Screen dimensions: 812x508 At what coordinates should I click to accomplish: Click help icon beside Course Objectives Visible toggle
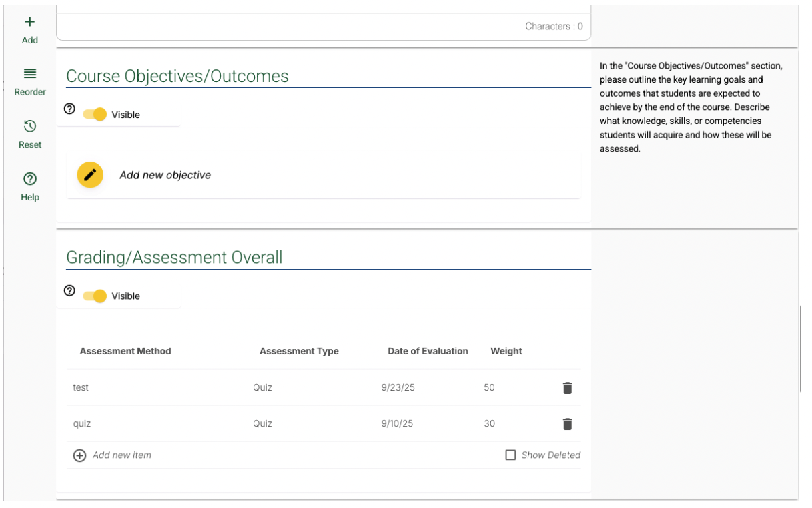(x=69, y=109)
